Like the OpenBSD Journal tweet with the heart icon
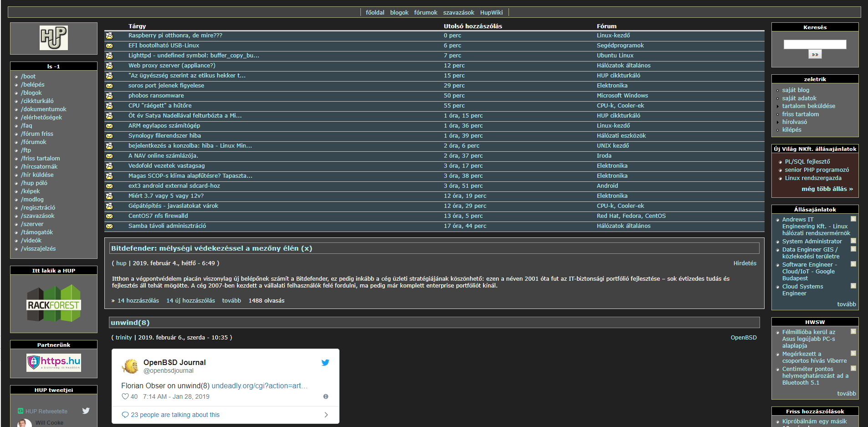The width and height of the screenshot is (868, 427). (x=125, y=396)
